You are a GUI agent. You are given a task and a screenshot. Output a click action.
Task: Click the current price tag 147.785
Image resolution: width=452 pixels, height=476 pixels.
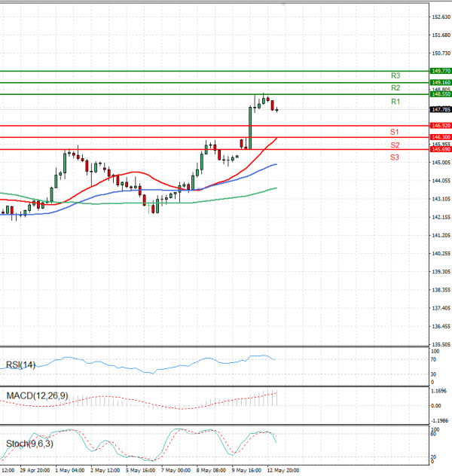coord(440,109)
